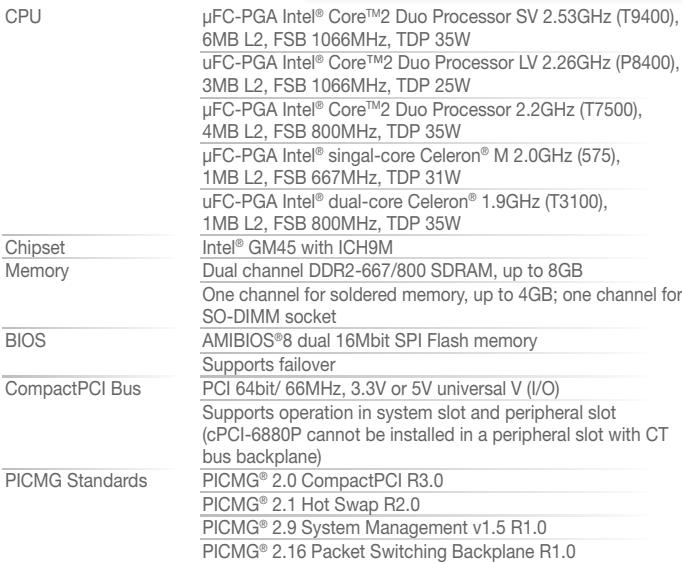Select PICMG 2.1 Hot Swap R2.0 entry
Screen dimensions: 682x564
pos(311,505)
